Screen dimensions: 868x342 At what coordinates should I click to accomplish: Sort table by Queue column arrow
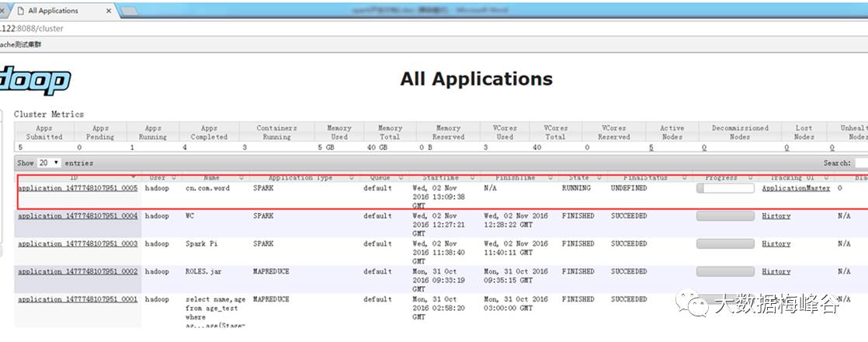click(x=401, y=178)
